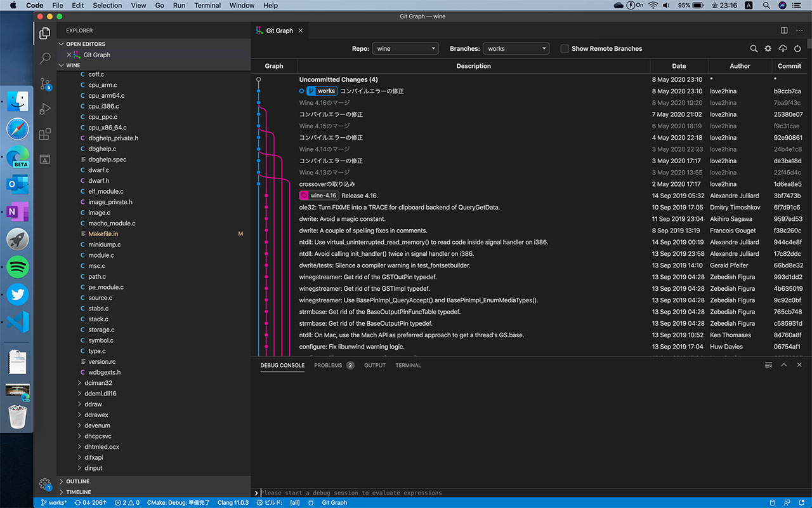Switch to the Problems panel tab
This screenshot has width=812, height=508.
(334, 365)
